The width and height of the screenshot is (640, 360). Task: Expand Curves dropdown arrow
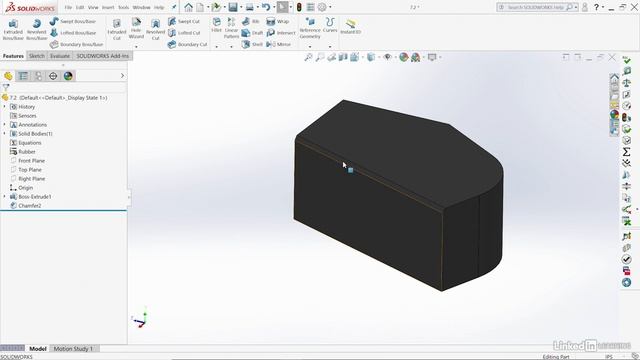tap(330, 46)
